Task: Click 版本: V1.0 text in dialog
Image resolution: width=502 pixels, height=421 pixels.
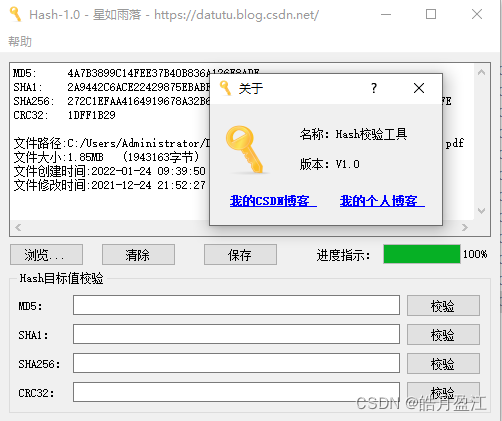Action: 330,164
